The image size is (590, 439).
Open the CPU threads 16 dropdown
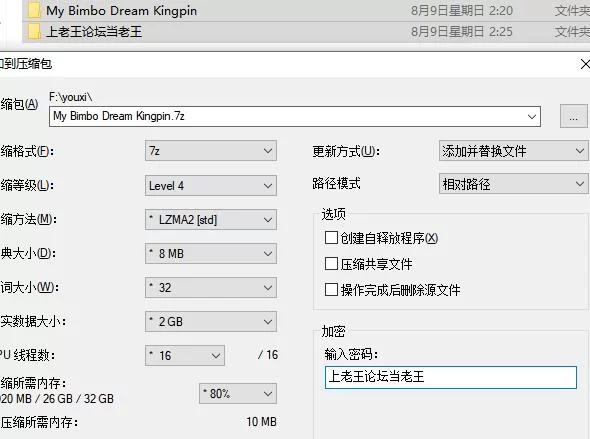coord(185,355)
